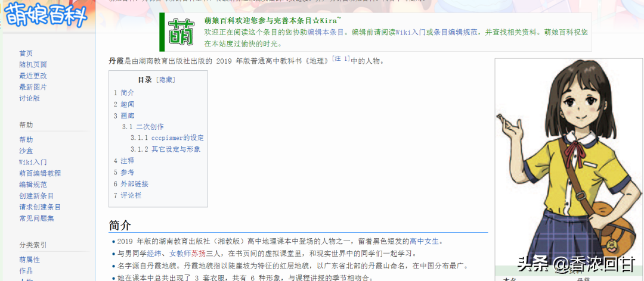Viewport: 644px width, 281px height.
Task: Click the green 萌 notice icon
Action: (x=181, y=32)
